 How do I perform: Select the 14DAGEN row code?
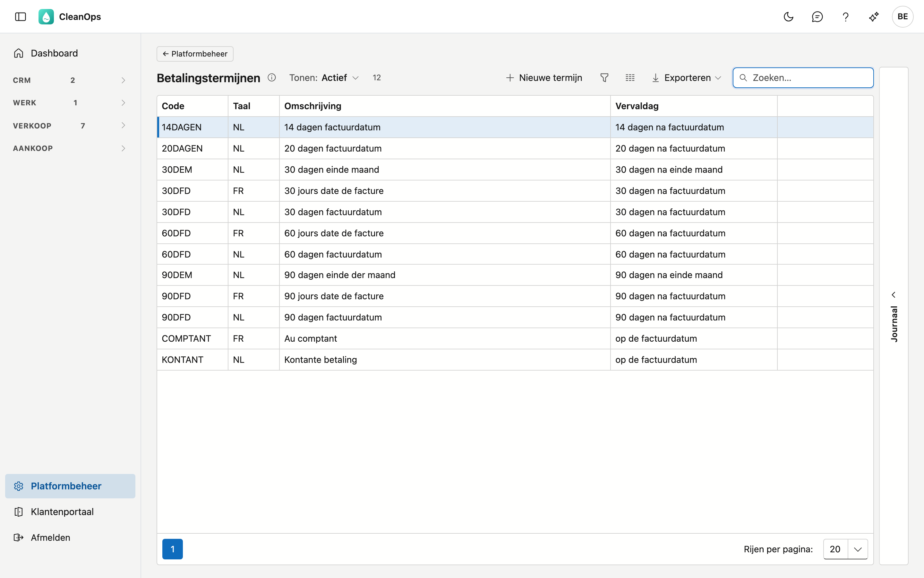pyautogui.click(x=181, y=127)
